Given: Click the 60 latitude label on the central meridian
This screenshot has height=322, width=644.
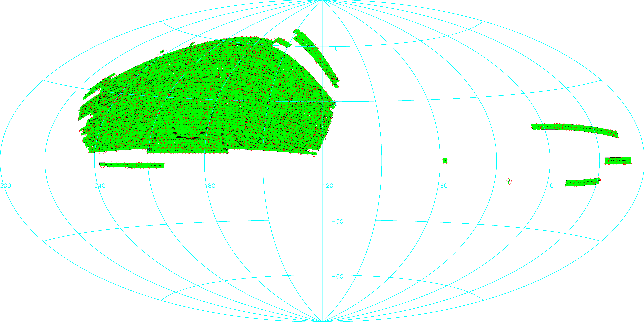Looking at the screenshot, I should [335, 49].
